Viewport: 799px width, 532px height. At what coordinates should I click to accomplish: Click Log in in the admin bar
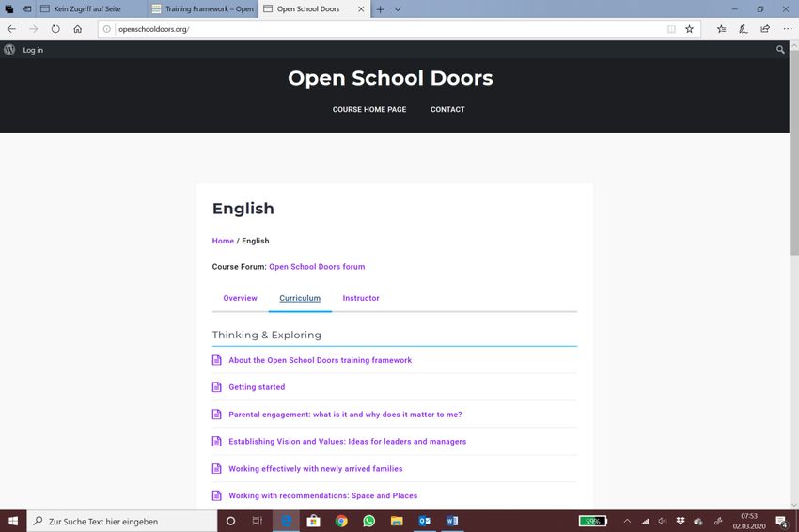pos(33,50)
